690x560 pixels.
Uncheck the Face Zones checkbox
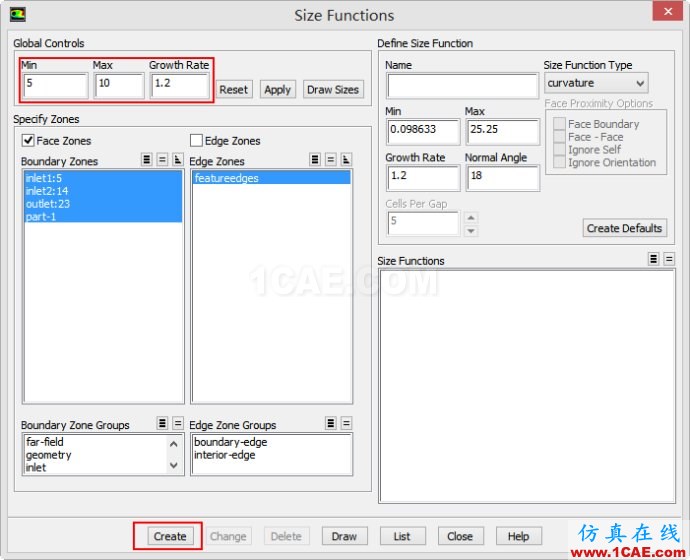pyautogui.click(x=28, y=140)
